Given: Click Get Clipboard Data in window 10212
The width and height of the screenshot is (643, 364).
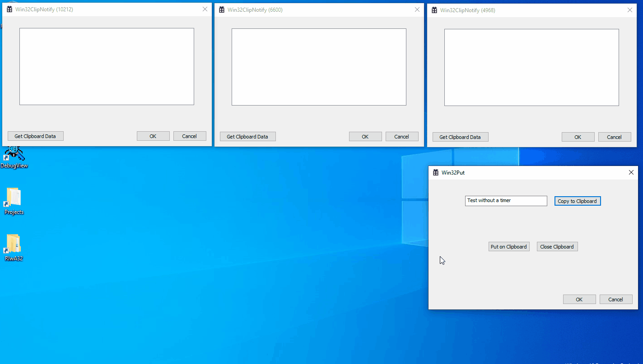Looking at the screenshot, I should pos(35,136).
